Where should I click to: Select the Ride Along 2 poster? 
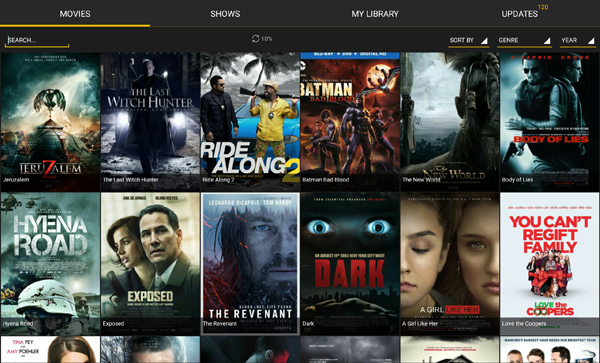coord(250,122)
